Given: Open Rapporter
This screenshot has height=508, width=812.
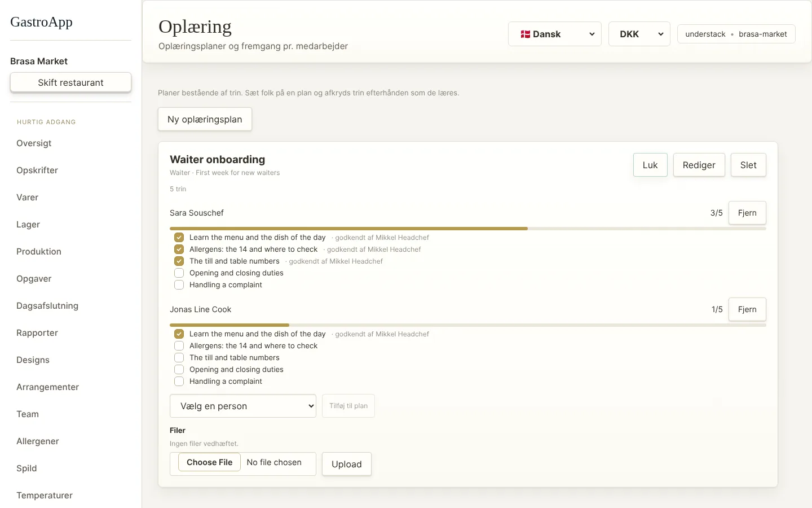Looking at the screenshot, I should 37,333.
